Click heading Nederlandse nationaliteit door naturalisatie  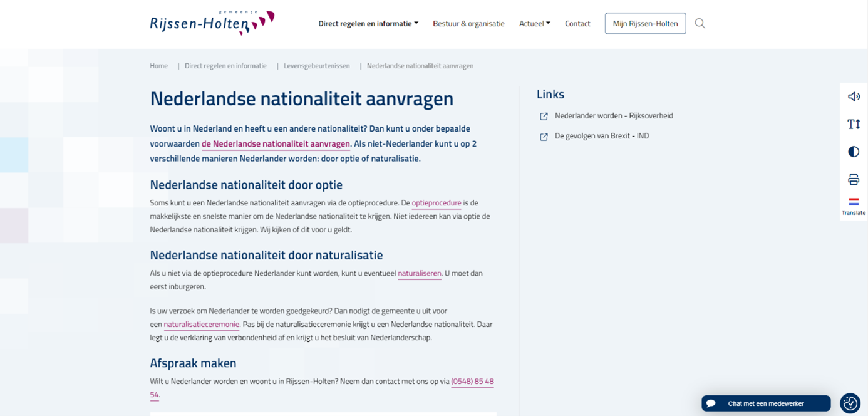(266, 256)
